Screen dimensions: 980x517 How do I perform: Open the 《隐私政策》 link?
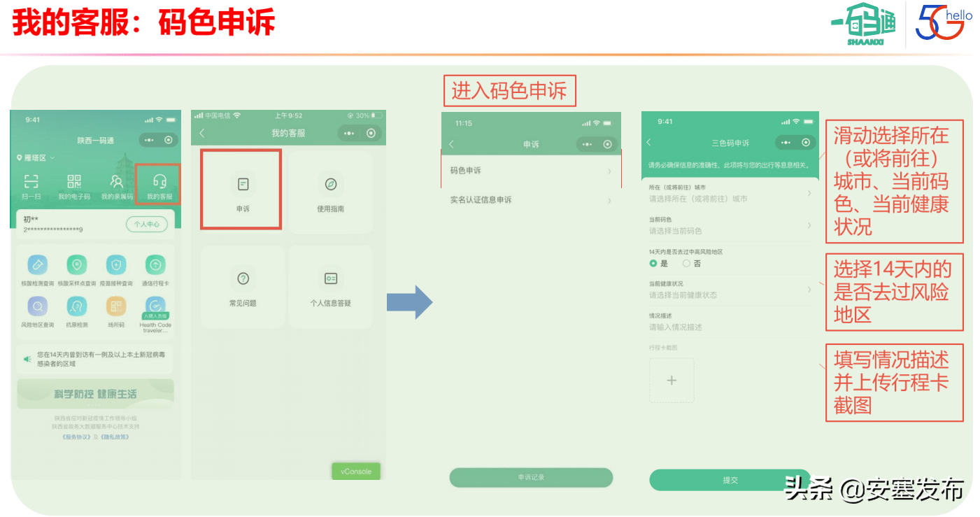pos(115,437)
